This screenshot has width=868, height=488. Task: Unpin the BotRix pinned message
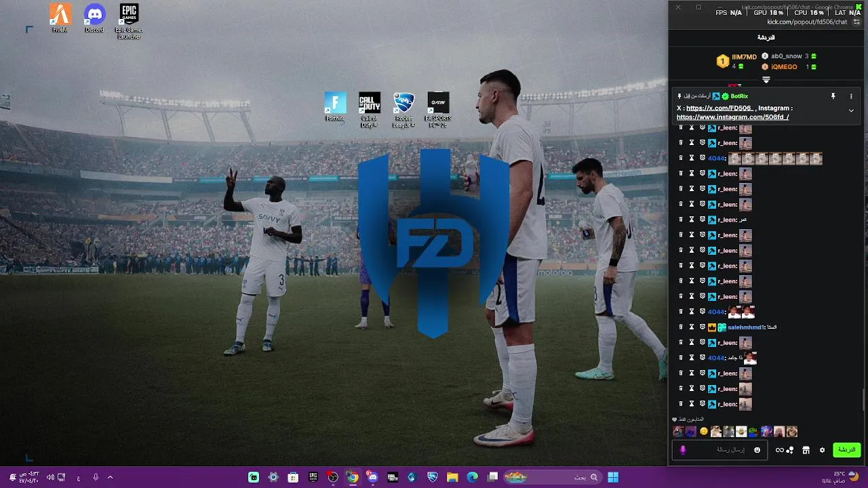833,96
